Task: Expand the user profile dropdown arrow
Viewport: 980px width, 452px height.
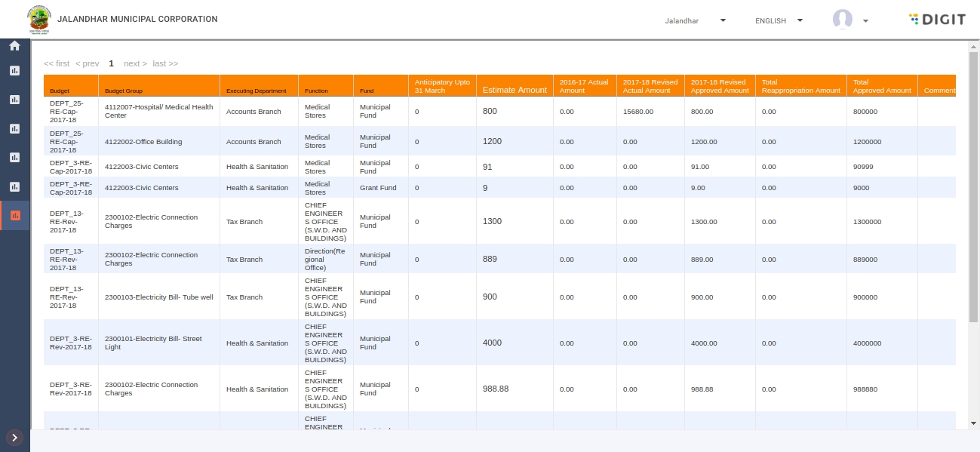Action: coord(865,21)
